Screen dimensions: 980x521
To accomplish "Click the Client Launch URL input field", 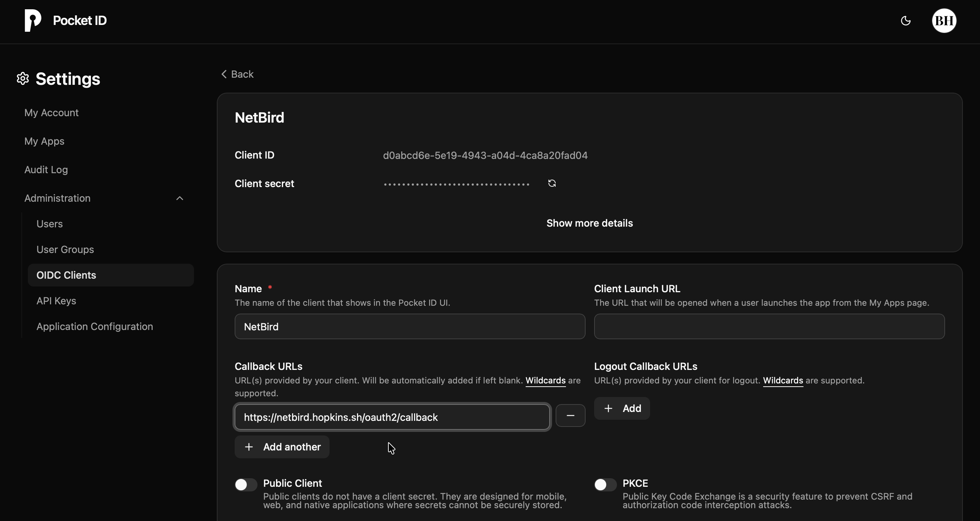I will pos(769,326).
